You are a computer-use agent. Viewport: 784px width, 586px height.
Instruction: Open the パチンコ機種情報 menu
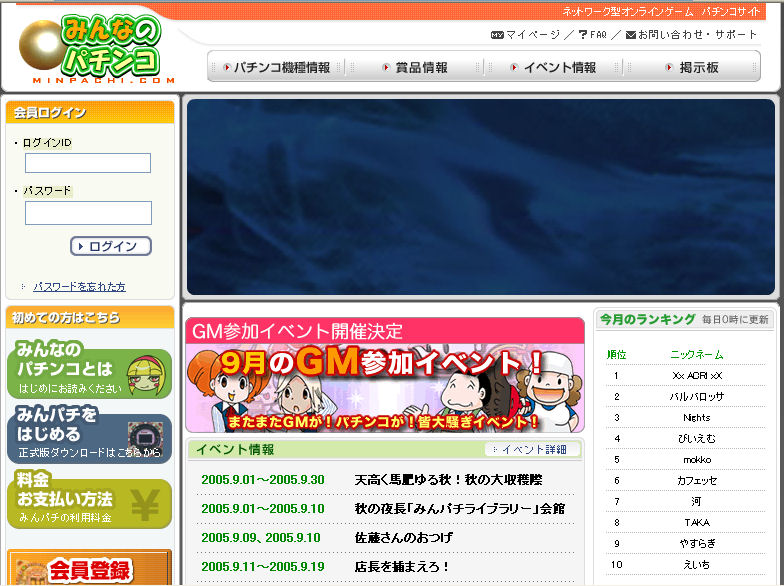[x=276, y=68]
